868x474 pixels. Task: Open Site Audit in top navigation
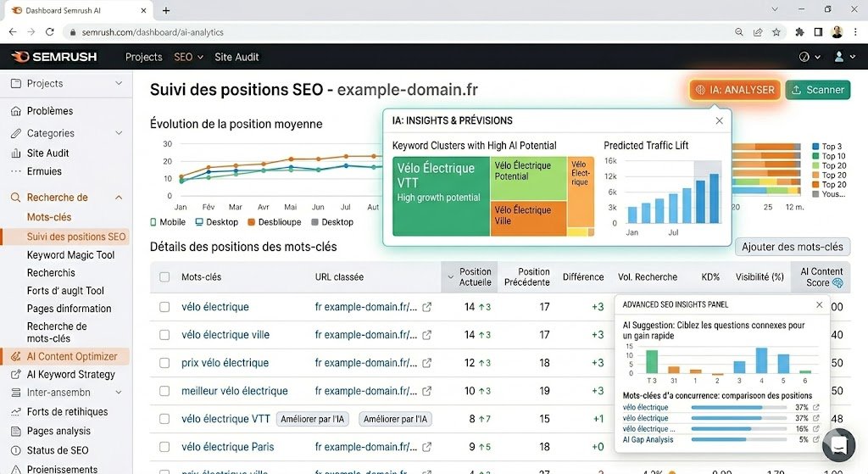click(236, 57)
